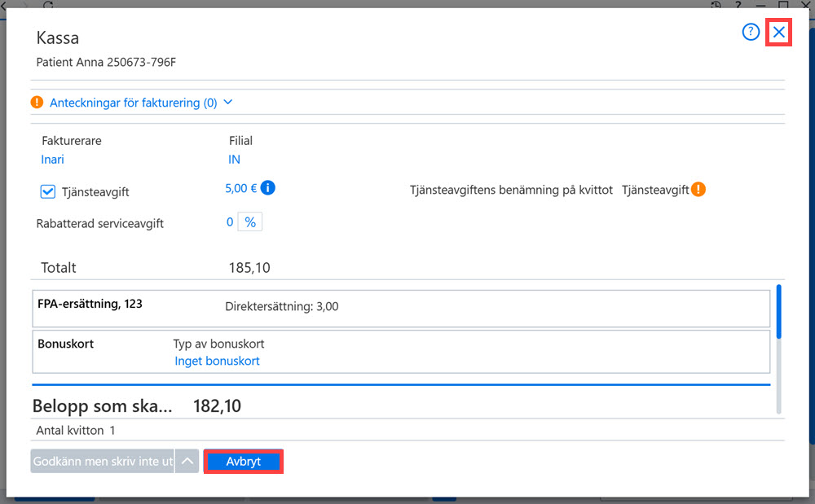Select the FPA-ersättning, 123 row
815x504 pixels.
coord(401,309)
